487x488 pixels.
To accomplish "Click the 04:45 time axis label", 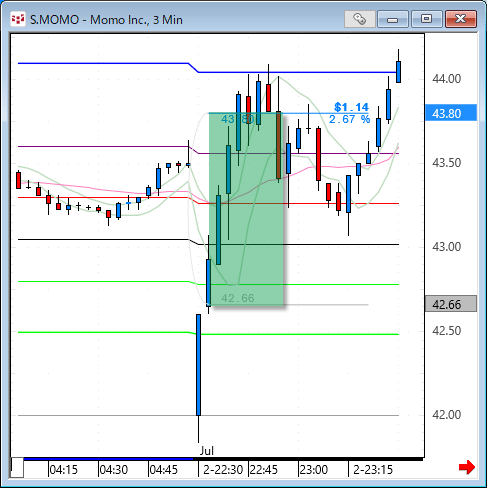I will pyautogui.click(x=164, y=470).
